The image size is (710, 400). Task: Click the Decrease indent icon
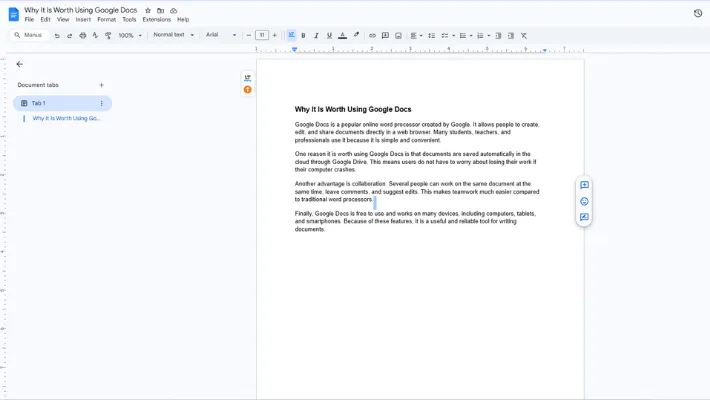point(498,35)
